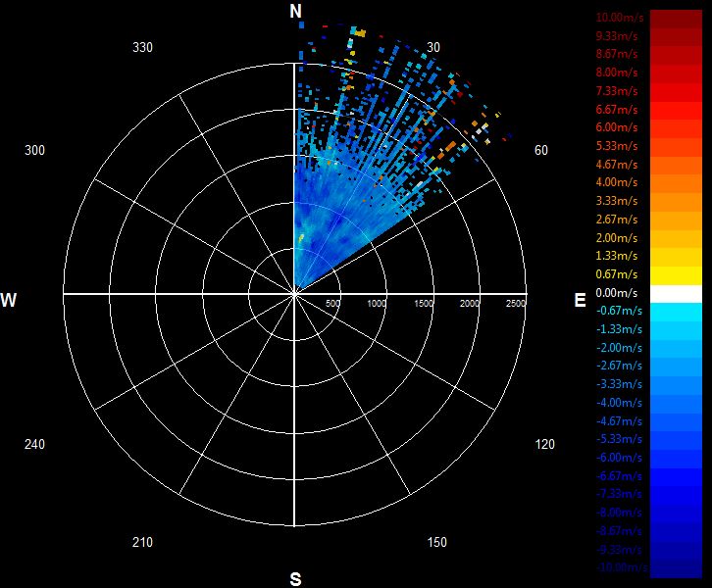Click the -5.33m/s legend label
This screenshot has height=588, width=712.
tap(619, 439)
